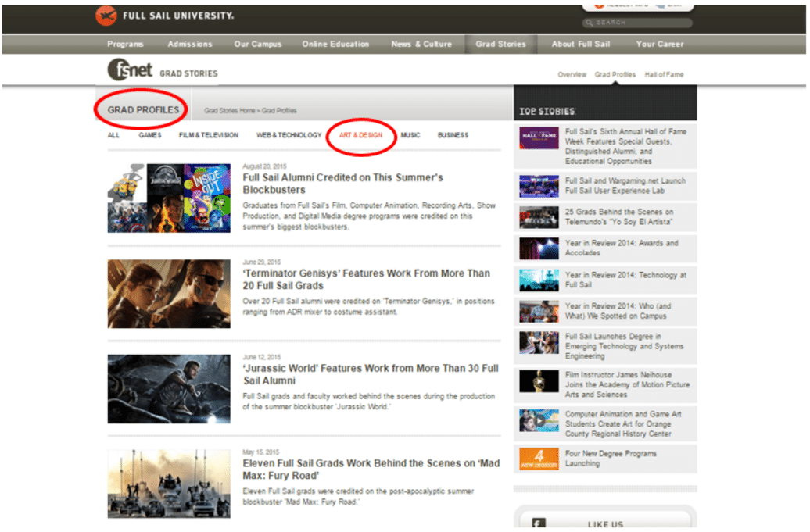
Task: Click the magnifier icon in the search box
Action: pyautogui.click(x=590, y=23)
